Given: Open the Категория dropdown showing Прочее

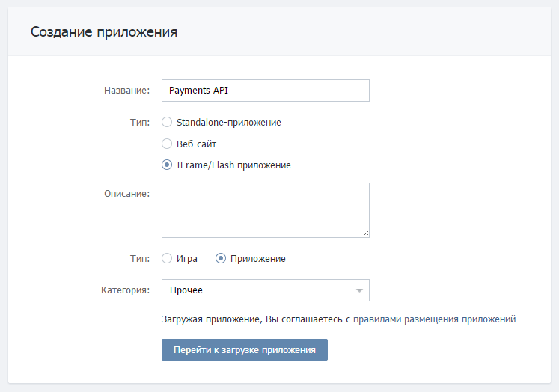Looking at the screenshot, I should pyautogui.click(x=257, y=290).
